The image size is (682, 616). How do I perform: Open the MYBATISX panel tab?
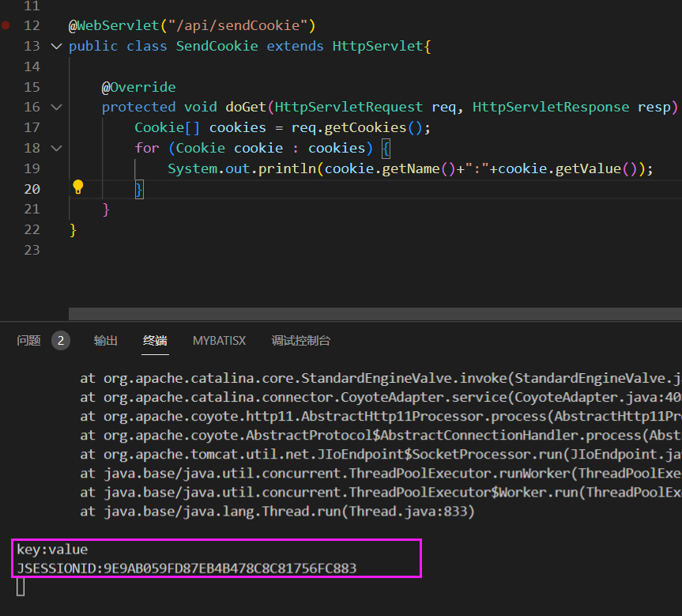(x=219, y=341)
